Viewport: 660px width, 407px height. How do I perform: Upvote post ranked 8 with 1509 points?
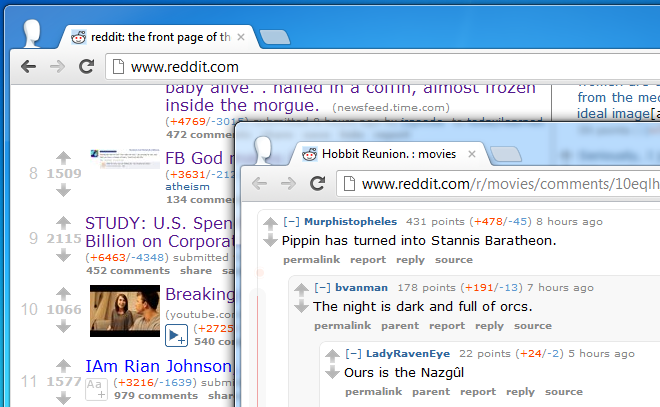coord(64,157)
